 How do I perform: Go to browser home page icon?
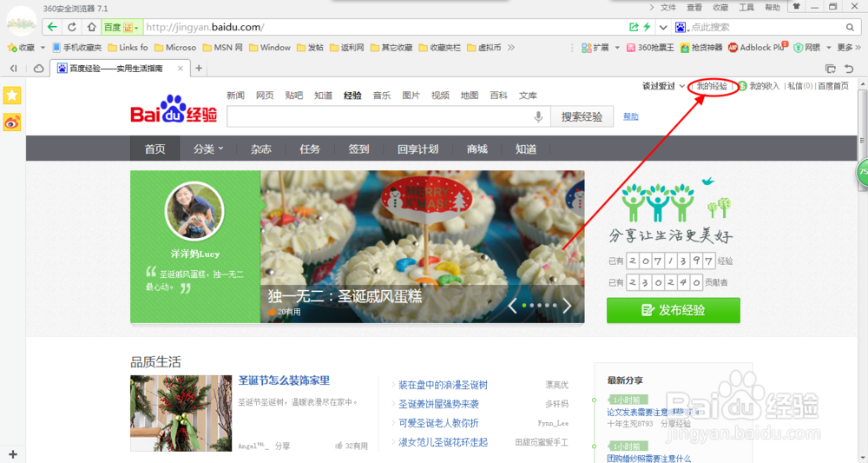(x=91, y=27)
